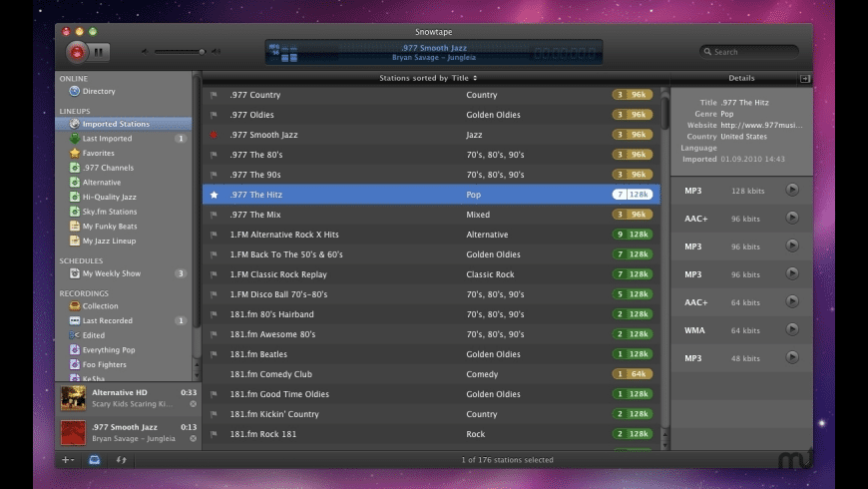
Task: Stop the Alternative HD recording
Action: (x=193, y=405)
